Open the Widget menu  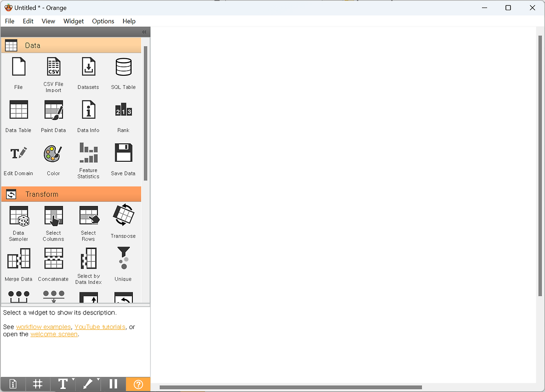74,21
